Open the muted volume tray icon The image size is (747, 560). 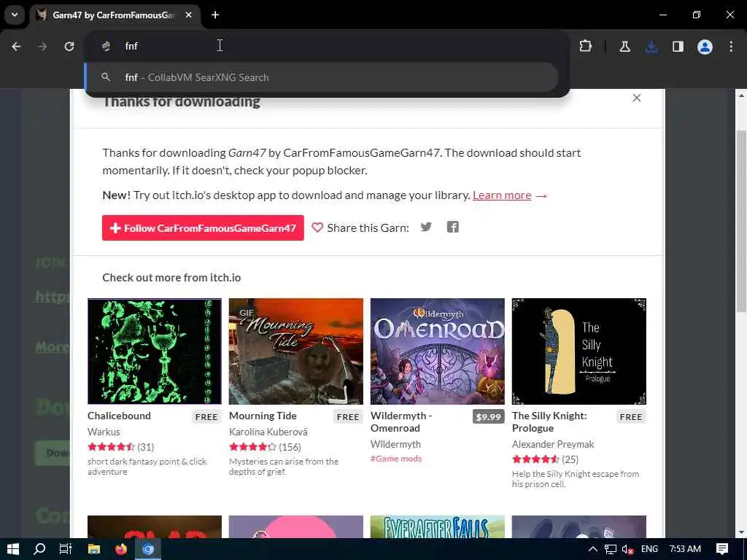[628, 549]
